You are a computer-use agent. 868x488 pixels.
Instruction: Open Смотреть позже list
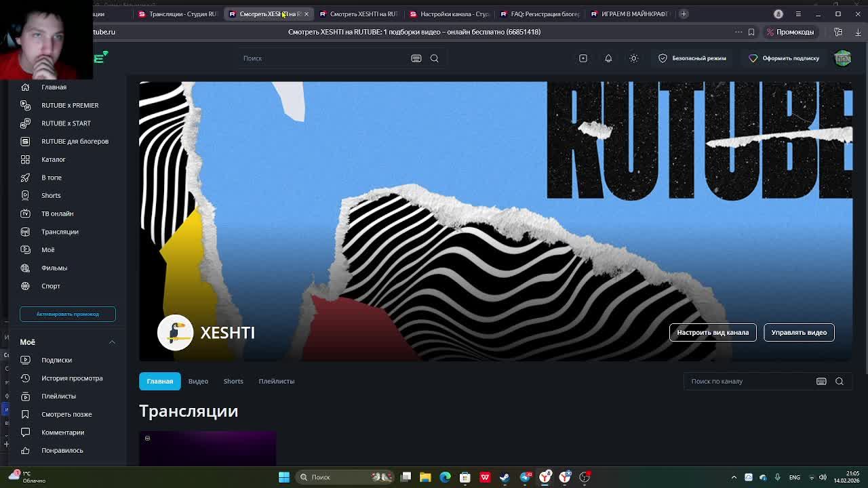66,414
